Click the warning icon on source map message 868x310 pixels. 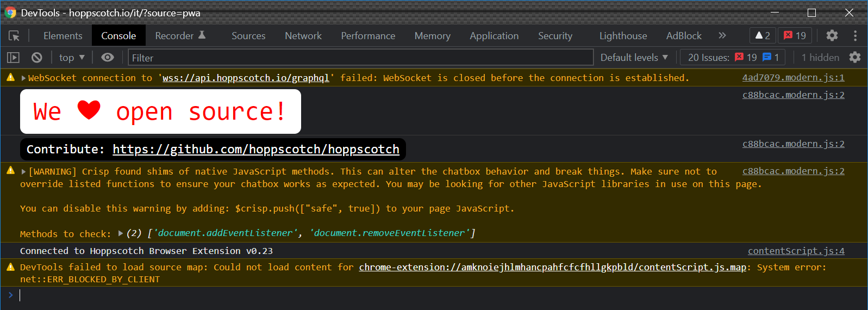point(10,266)
